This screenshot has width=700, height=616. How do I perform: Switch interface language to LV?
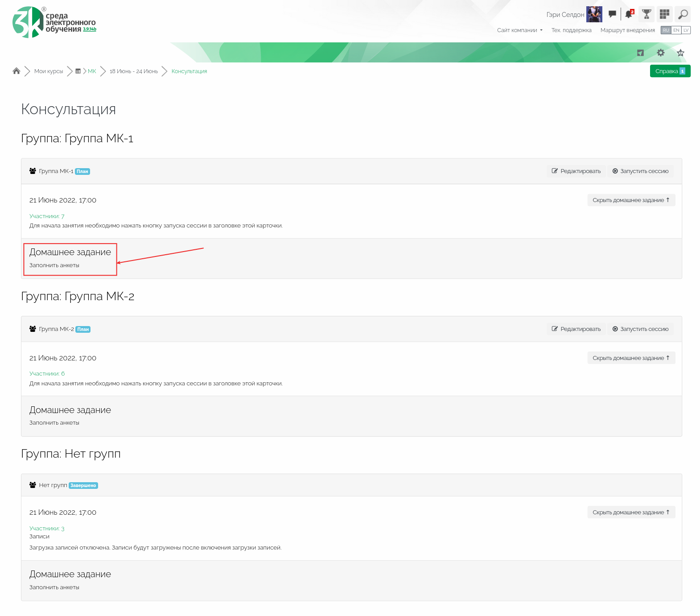686,30
